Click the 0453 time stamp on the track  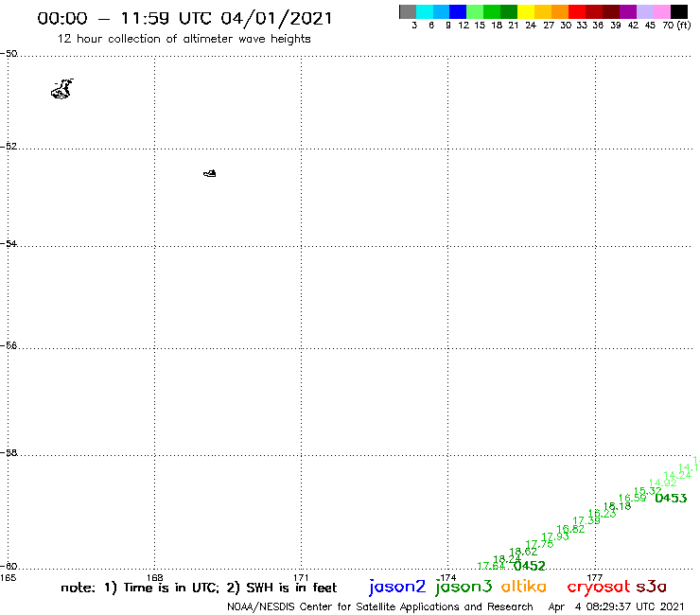(x=671, y=498)
